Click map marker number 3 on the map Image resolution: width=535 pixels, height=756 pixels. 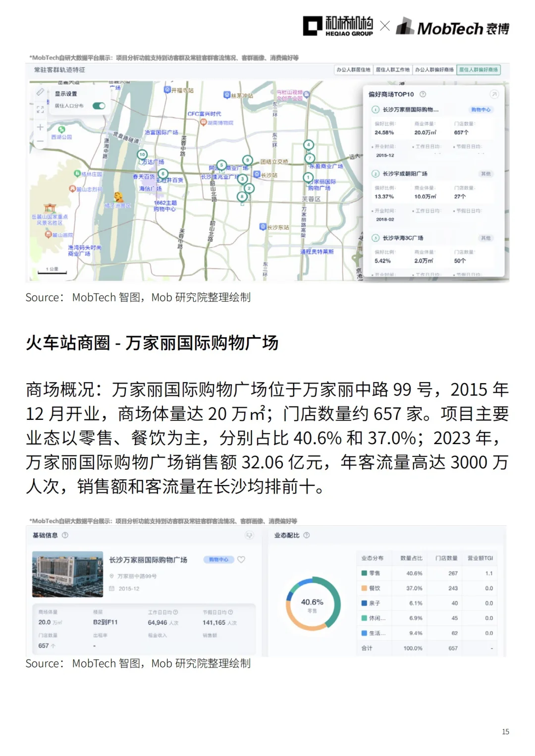pyautogui.click(x=242, y=179)
